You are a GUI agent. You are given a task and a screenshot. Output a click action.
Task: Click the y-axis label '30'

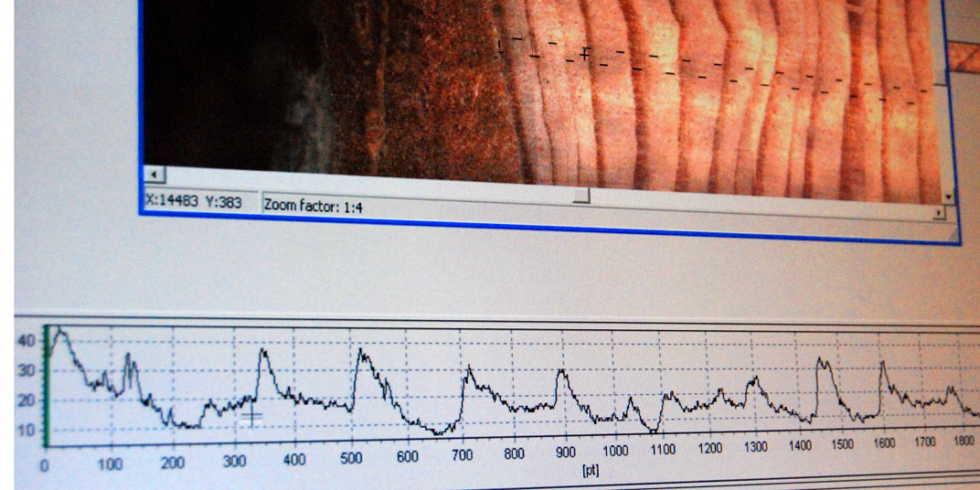[x=28, y=370]
